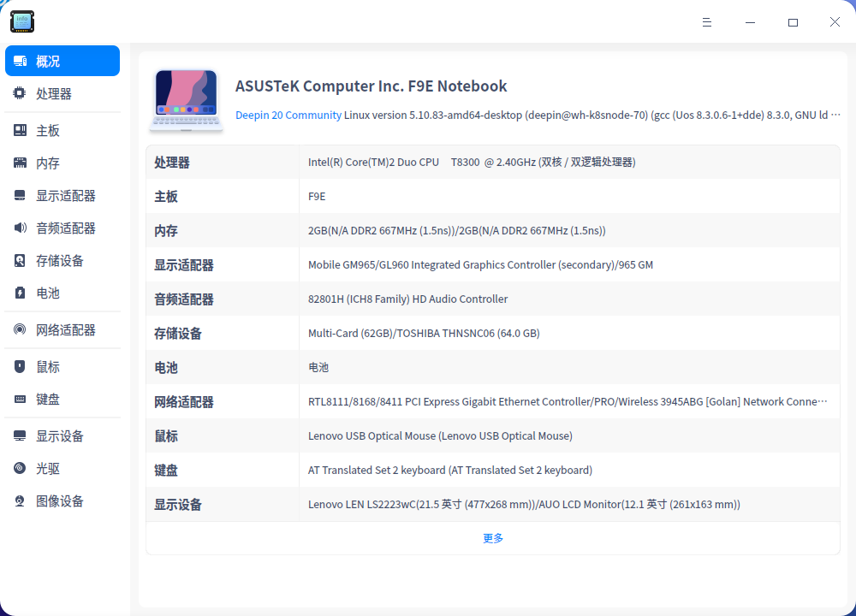
Task: Select the 键盘 keyboard icon
Action: (19, 399)
